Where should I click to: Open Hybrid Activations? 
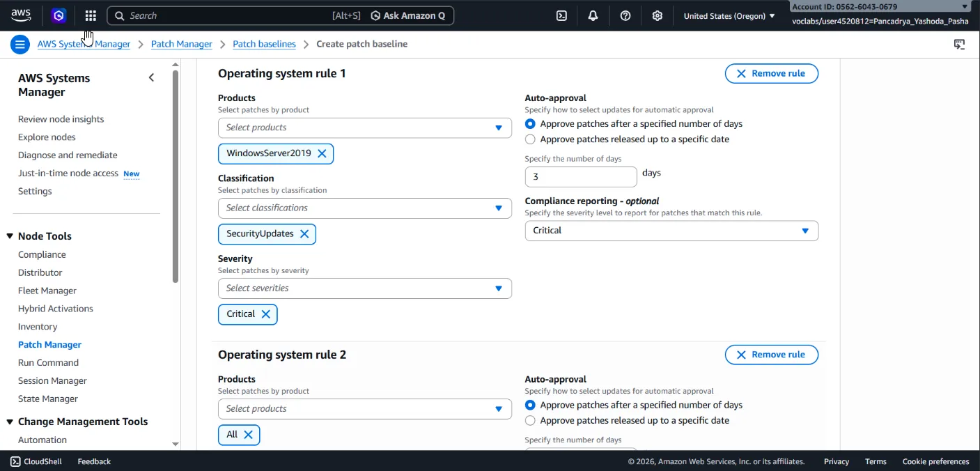56,309
